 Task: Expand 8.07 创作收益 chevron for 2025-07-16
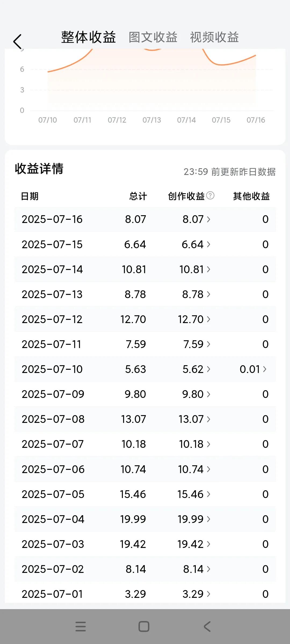point(208,219)
